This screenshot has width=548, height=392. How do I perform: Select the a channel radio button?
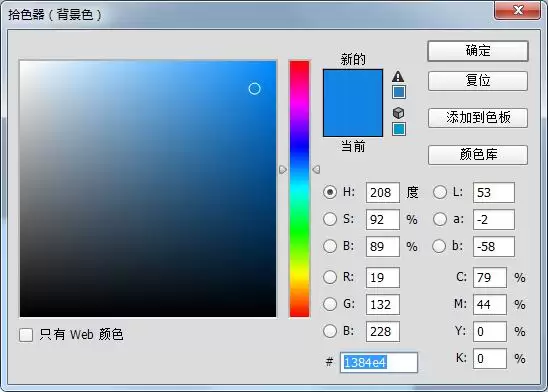[440, 219]
